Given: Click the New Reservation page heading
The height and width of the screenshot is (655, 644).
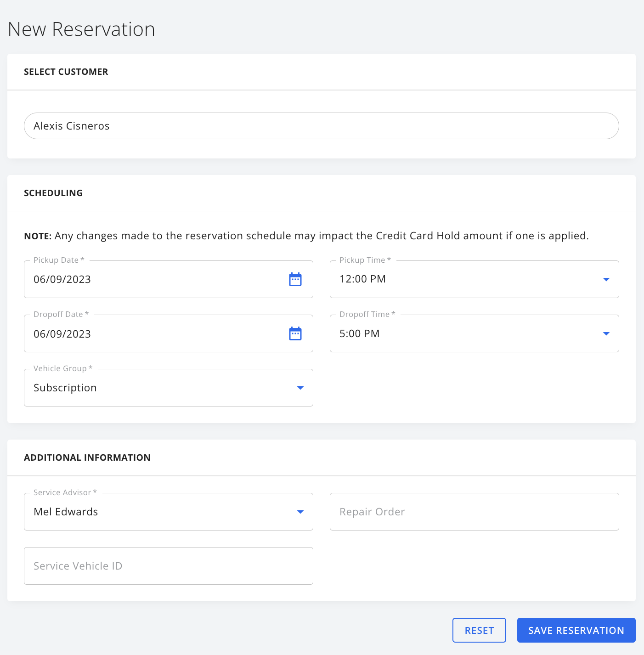Looking at the screenshot, I should pyautogui.click(x=82, y=29).
